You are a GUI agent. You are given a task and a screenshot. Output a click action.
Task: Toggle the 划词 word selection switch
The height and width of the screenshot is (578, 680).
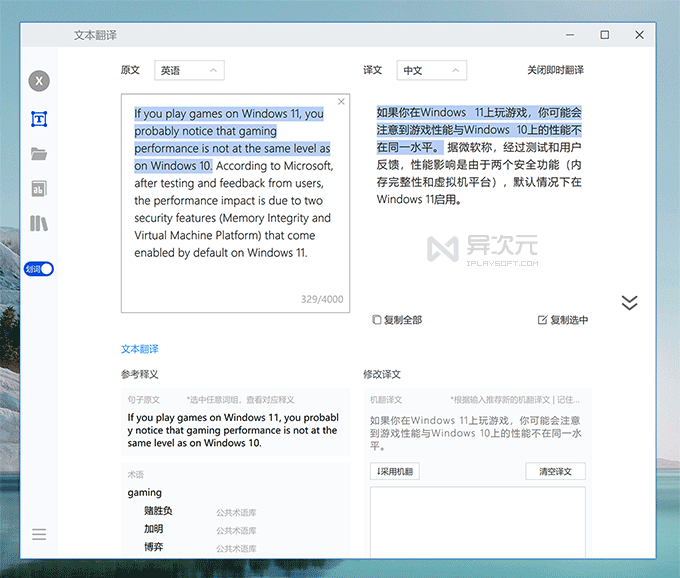tap(39, 269)
